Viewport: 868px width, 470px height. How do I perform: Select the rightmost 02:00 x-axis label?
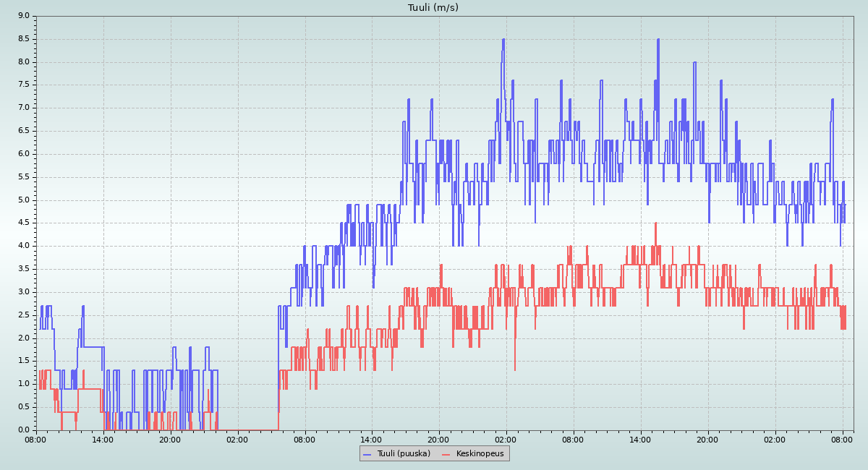click(x=775, y=439)
